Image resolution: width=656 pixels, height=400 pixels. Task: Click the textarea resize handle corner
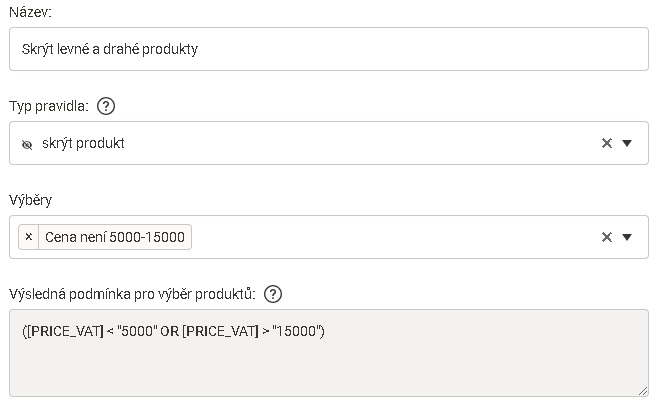tap(643, 391)
